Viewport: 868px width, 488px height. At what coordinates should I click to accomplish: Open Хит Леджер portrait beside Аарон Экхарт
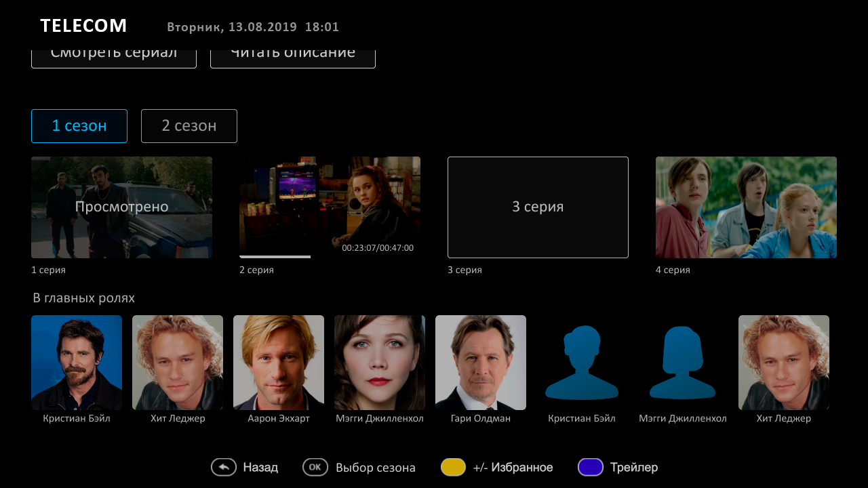pyautogui.click(x=178, y=363)
